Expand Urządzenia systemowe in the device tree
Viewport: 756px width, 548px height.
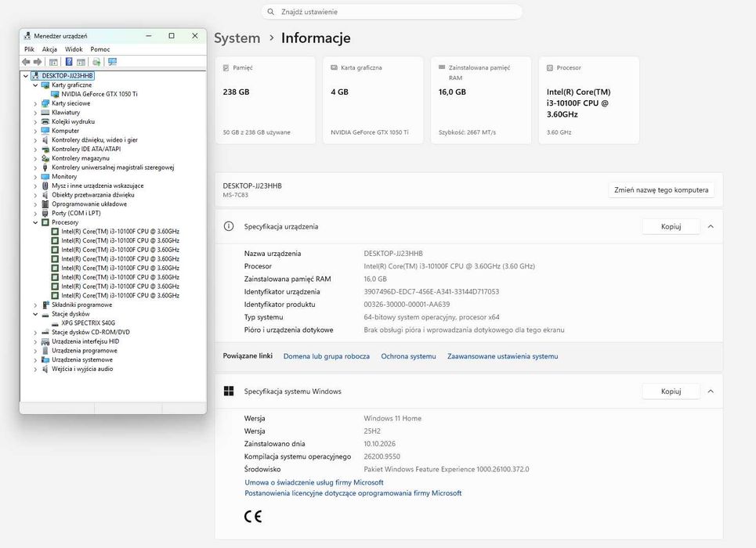(x=35, y=359)
